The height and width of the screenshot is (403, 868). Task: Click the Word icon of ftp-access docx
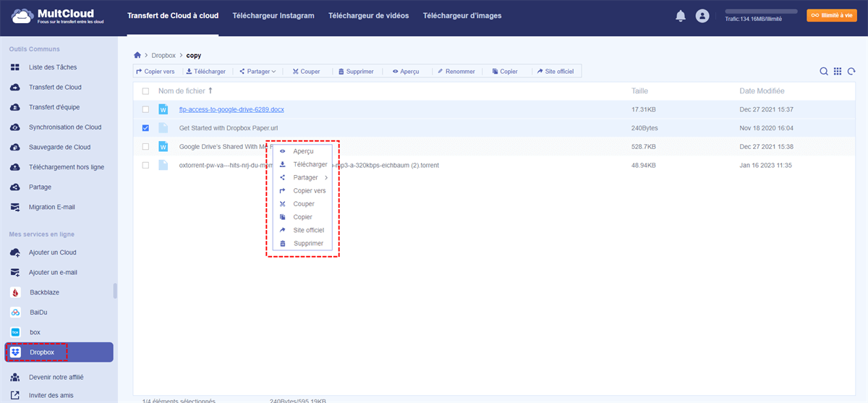(163, 109)
